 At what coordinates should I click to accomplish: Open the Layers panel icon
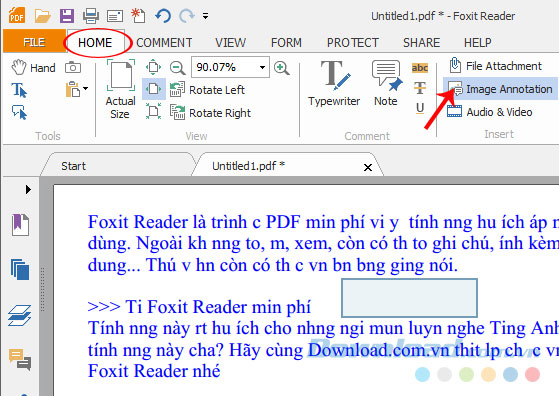pos(20,315)
